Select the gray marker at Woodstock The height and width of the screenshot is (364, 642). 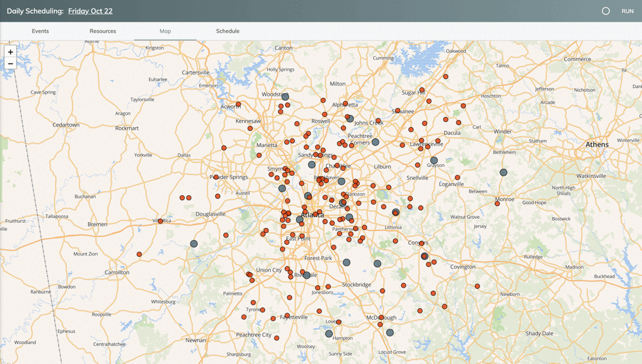tap(285, 97)
